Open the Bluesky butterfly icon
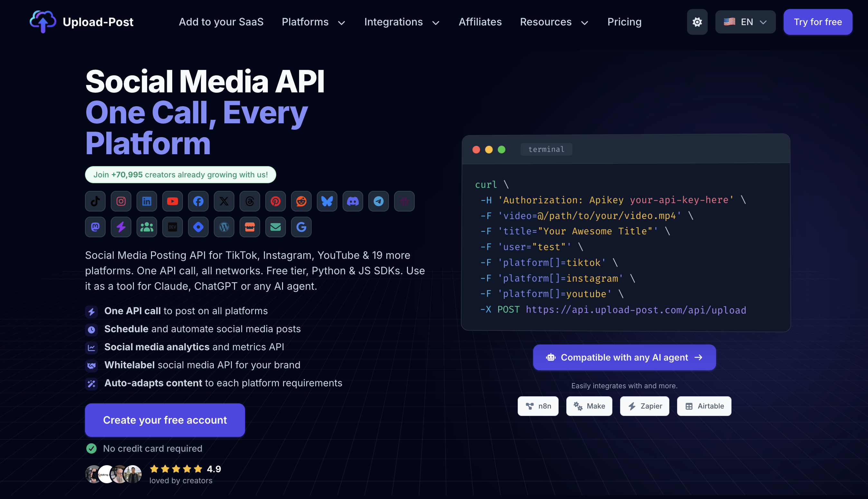The image size is (868, 499). point(327,201)
